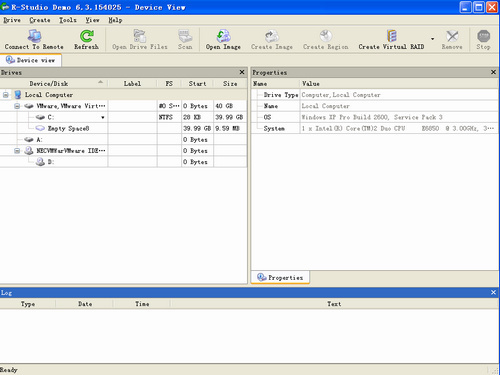Click the Stop toolbar icon

483,36
